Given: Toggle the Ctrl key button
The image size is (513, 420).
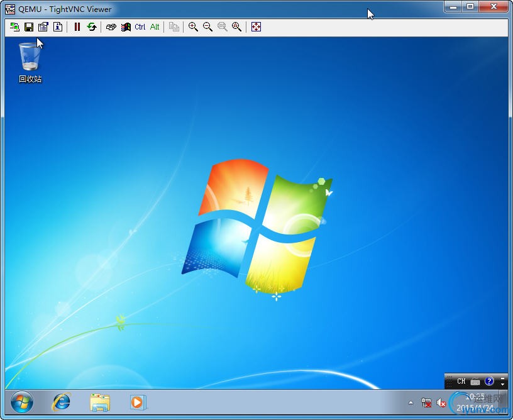Looking at the screenshot, I should pyautogui.click(x=140, y=27).
